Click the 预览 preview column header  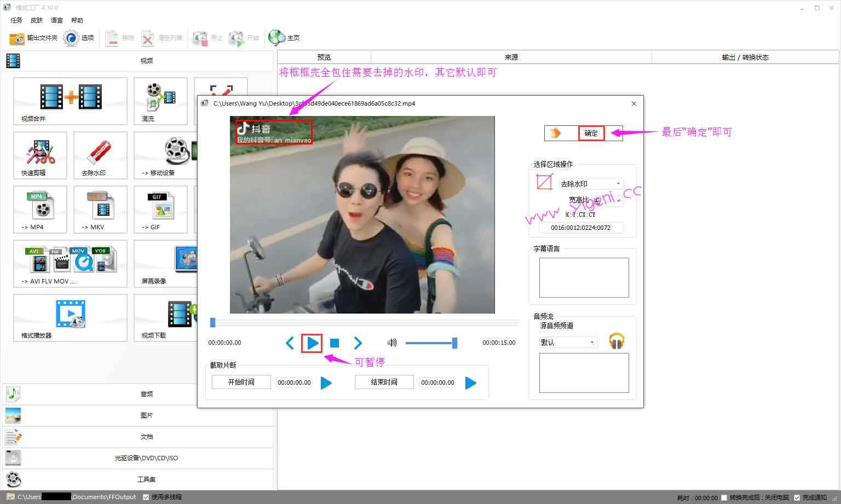tap(324, 57)
